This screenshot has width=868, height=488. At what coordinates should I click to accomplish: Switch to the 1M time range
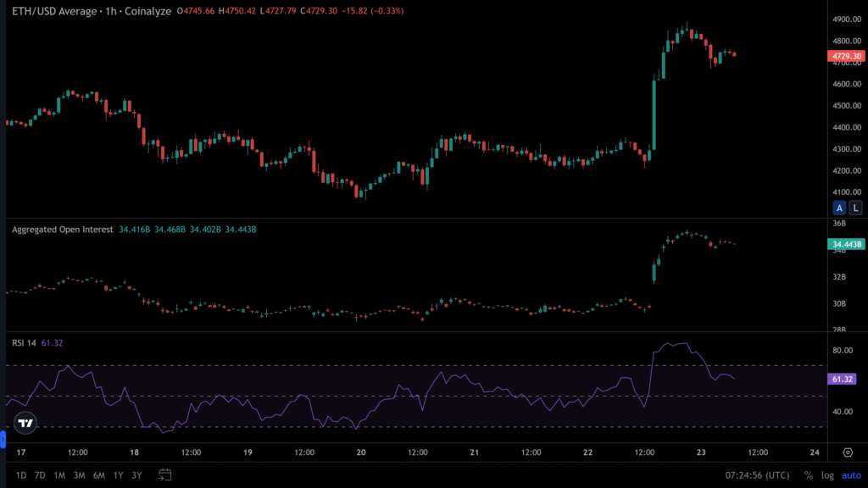pos(59,475)
